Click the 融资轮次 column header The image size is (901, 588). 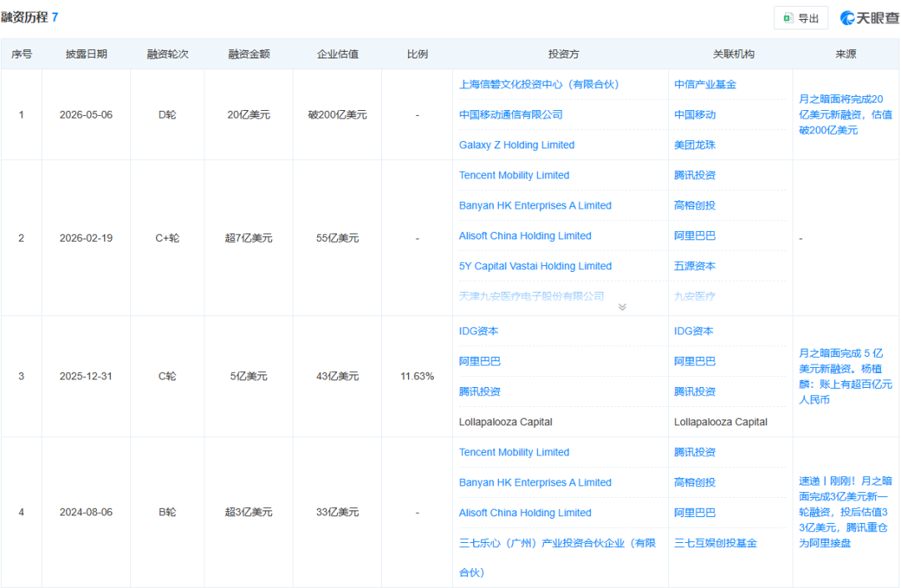(x=167, y=54)
